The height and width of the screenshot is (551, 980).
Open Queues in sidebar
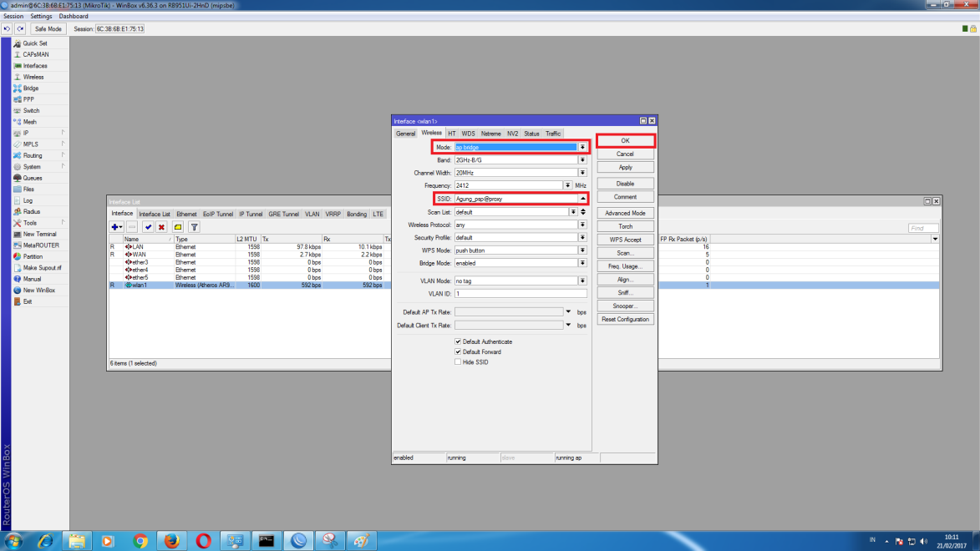pyautogui.click(x=33, y=178)
